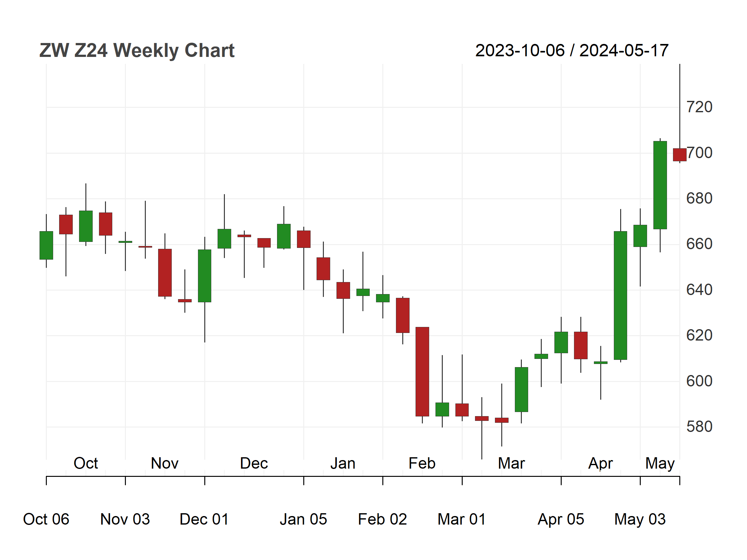Viewport: 747px width, 560px height.
Task: Click the May 03 date label
Action: [640, 519]
